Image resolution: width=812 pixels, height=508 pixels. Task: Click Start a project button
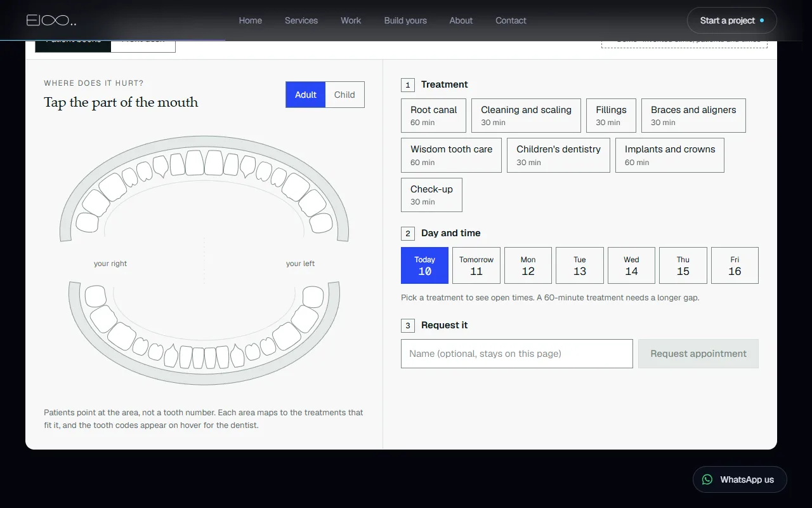[731, 20]
